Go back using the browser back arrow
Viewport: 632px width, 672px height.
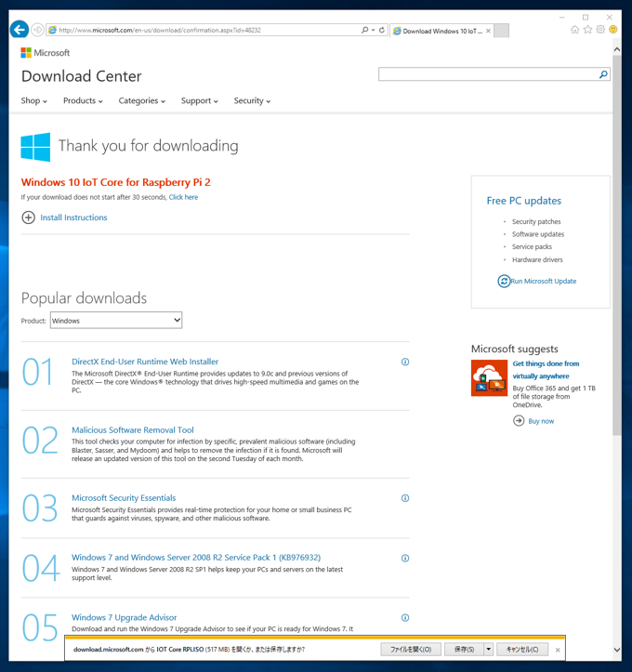(20, 30)
